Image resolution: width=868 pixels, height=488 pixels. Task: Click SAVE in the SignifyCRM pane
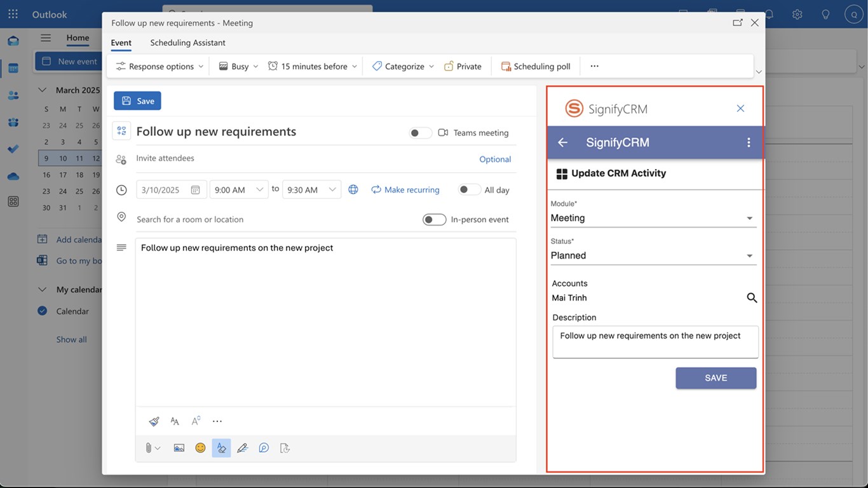click(x=716, y=378)
